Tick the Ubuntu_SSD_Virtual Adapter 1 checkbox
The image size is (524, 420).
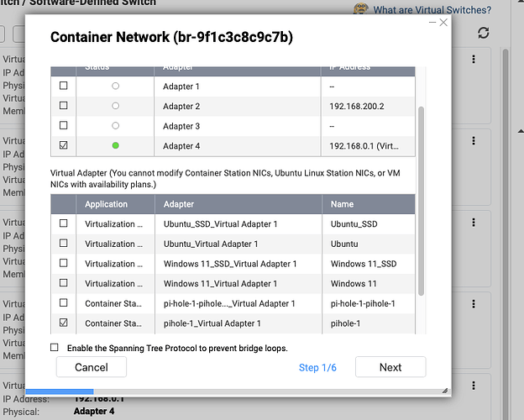64,224
